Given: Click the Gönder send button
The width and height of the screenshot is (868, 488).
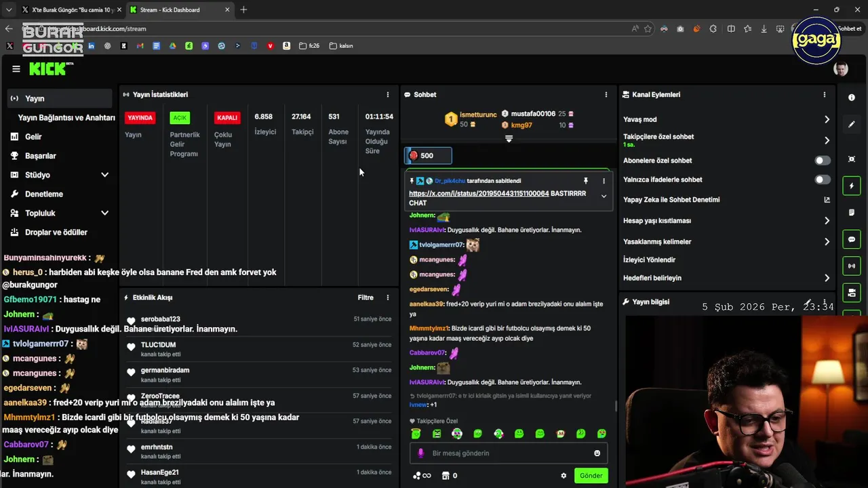Looking at the screenshot, I should click(591, 476).
